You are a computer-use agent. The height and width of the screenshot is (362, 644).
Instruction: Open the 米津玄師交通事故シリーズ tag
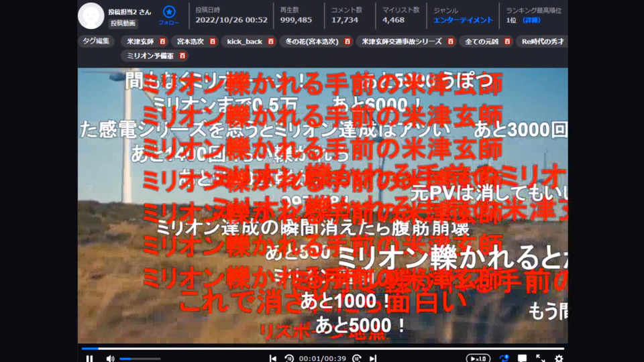402,42
